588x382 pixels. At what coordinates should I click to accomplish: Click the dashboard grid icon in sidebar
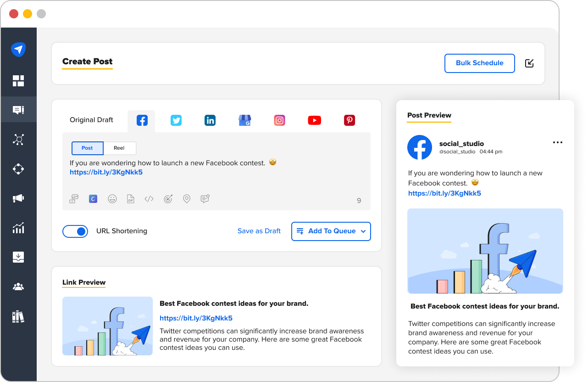click(18, 80)
